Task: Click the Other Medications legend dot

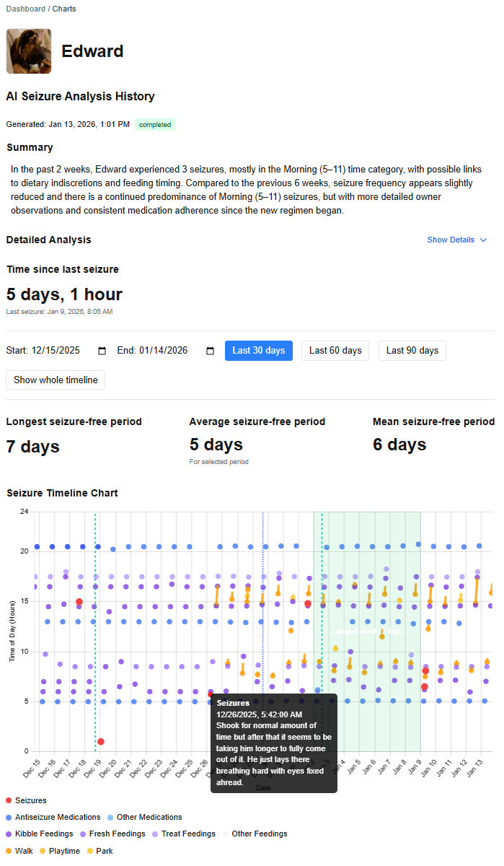Action: coord(111,817)
